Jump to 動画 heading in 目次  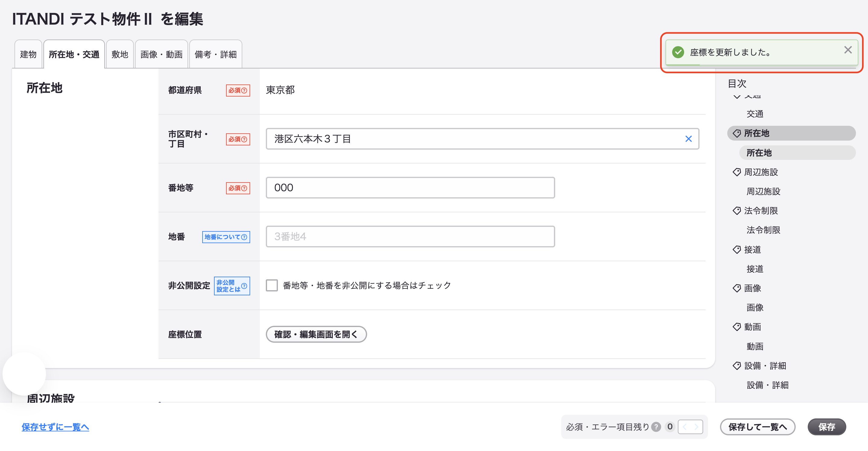click(x=753, y=327)
